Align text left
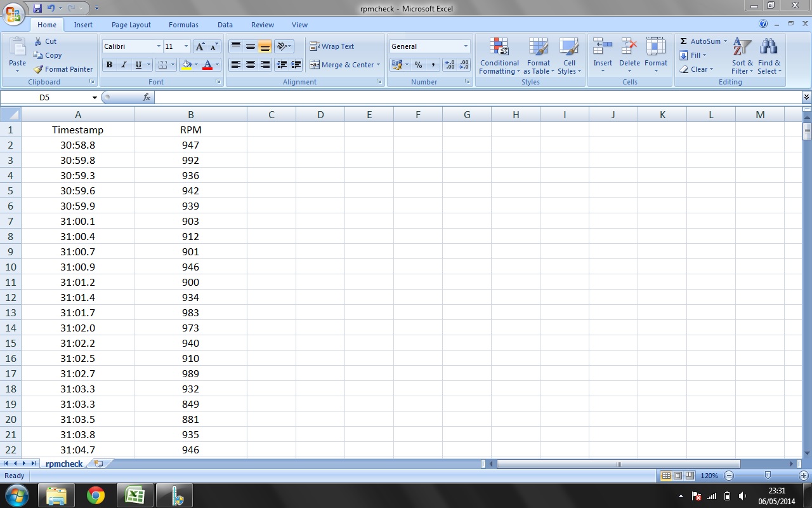The width and height of the screenshot is (812, 508). pyautogui.click(x=236, y=65)
